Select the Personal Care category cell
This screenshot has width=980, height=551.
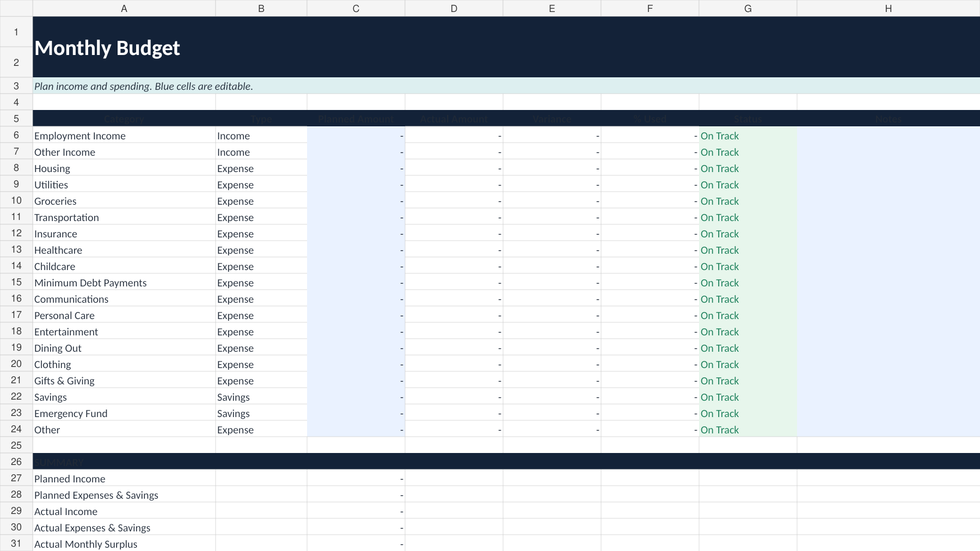tap(124, 315)
